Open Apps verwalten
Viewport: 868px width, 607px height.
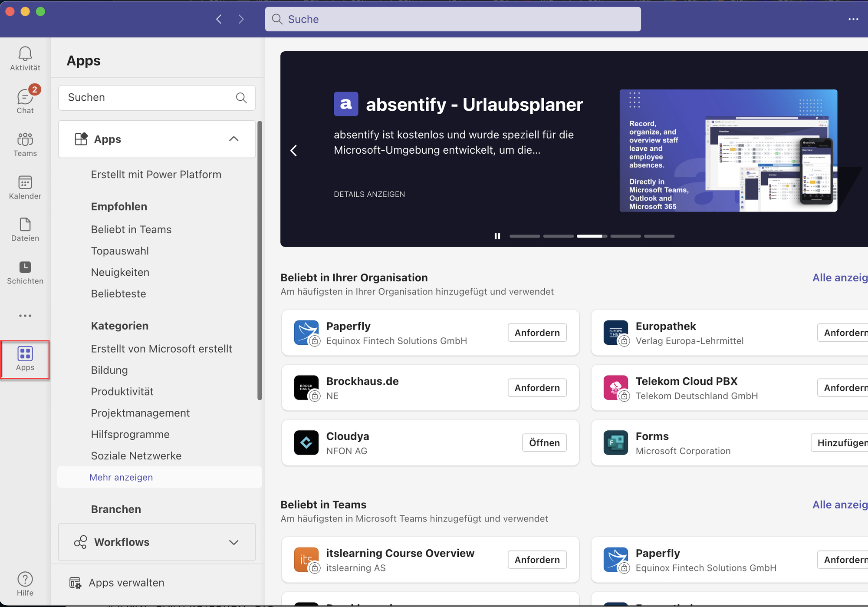pos(126,583)
